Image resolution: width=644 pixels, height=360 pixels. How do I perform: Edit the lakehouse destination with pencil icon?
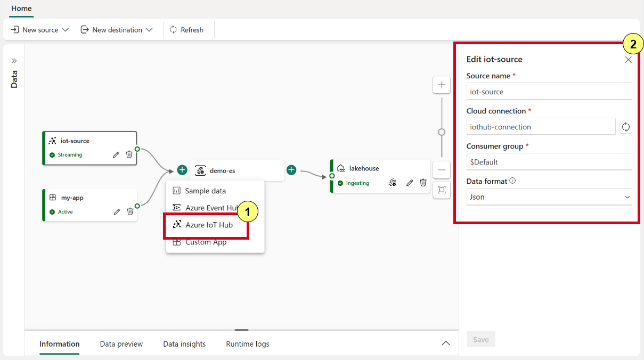point(410,183)
